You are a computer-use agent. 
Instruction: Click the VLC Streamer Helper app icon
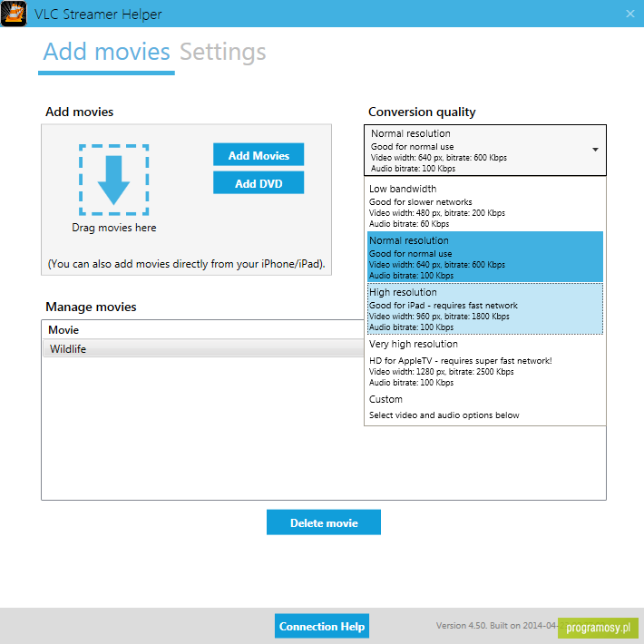[x=14, y=14]
